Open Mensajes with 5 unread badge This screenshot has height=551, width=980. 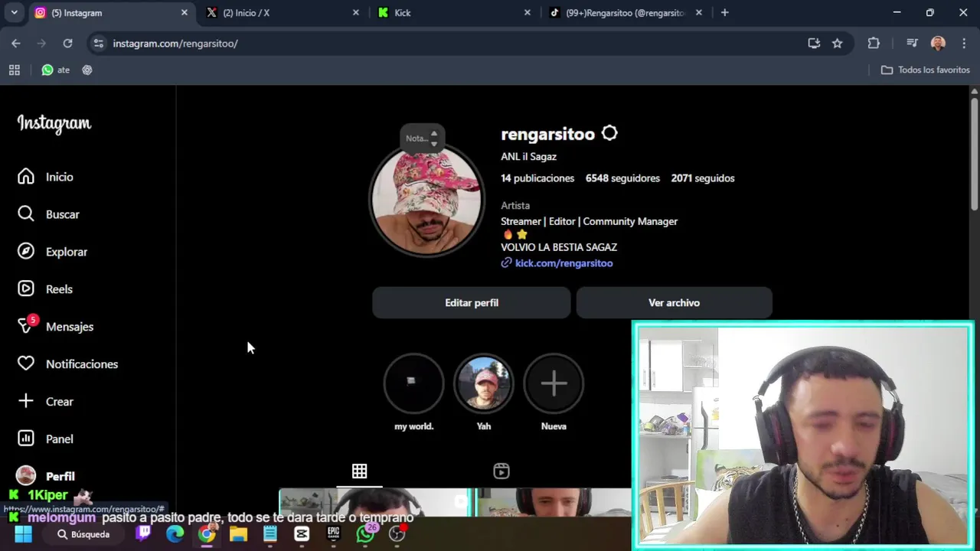click(x=56, y=327)
